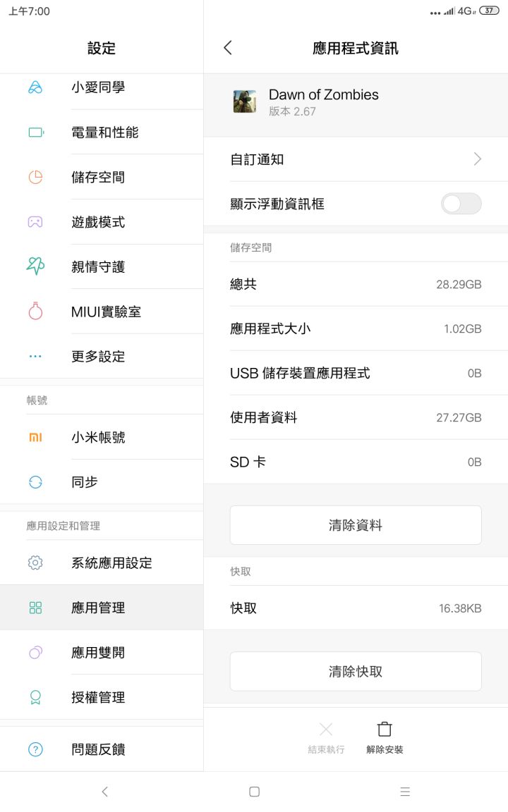Open the 應用管理 menu item
Screen dimensions: 508x812
pyautogui.click(x=98, y=608)
